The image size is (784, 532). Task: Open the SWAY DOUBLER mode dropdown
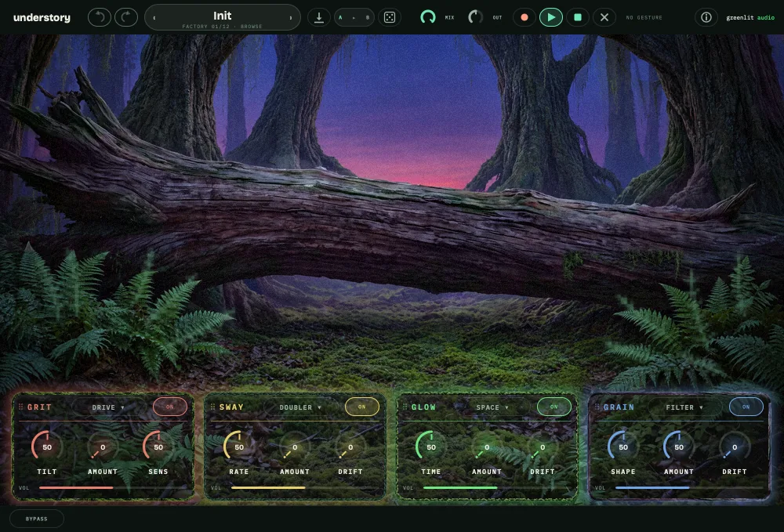[x=300, y=407]
